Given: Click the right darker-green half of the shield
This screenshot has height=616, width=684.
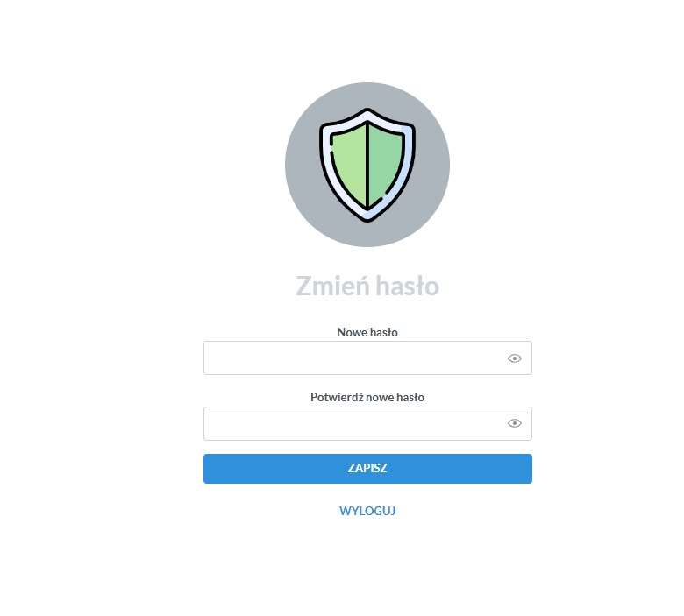Looking at the screenshot, I should pyautogui.click(x=384, y=164).
